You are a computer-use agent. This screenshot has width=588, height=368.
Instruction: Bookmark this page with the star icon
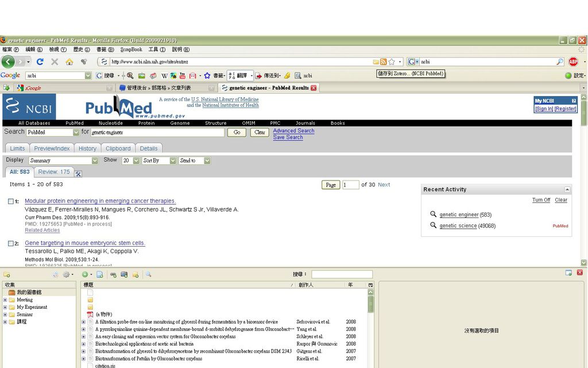[x=392, y=62]
